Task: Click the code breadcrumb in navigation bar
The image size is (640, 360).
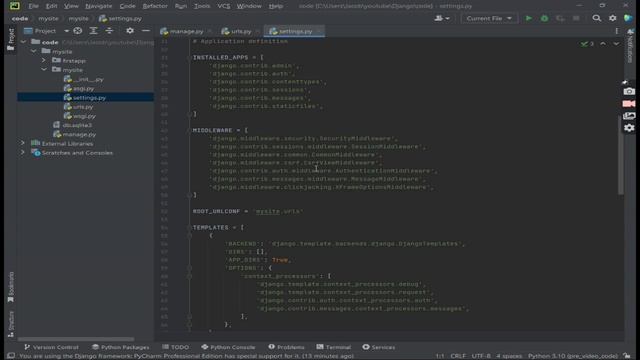Action: point(20,18)
